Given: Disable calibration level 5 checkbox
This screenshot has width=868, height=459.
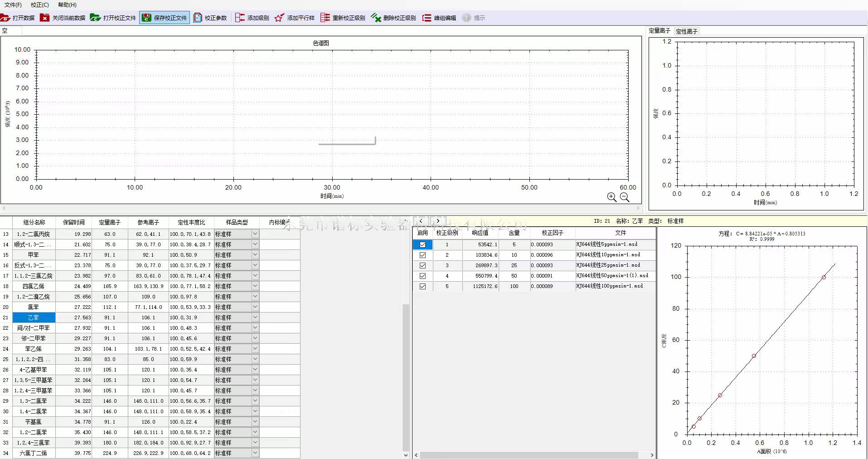Looking at the screenshot, I should pyautogui.click(x=422, y=286).
